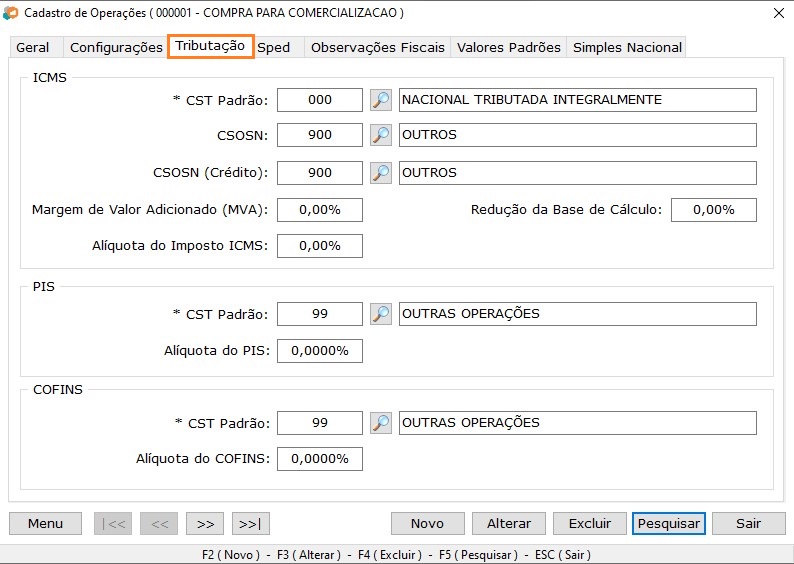Open the Configurações tab
The image size is (794, 564).
tap(116, 48)
